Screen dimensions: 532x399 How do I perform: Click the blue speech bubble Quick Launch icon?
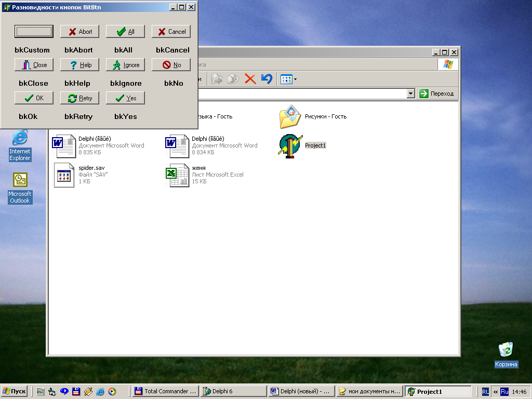click(x=64, y=392)
